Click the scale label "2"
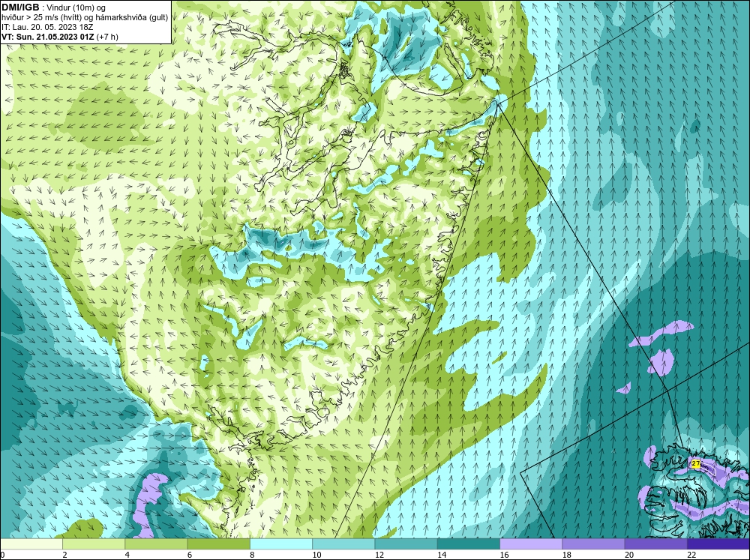This screenshot has height=560, width=750. click(65, 555)
